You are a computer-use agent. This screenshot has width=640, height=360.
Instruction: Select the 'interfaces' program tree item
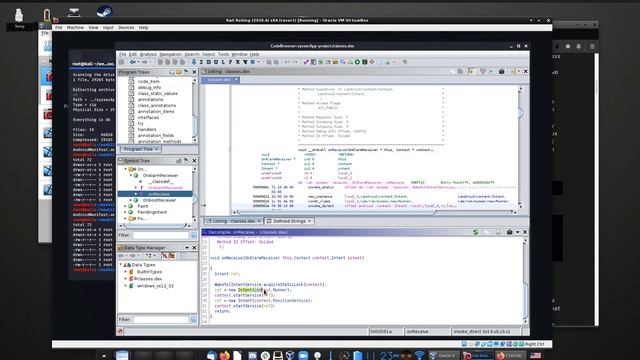148,118
